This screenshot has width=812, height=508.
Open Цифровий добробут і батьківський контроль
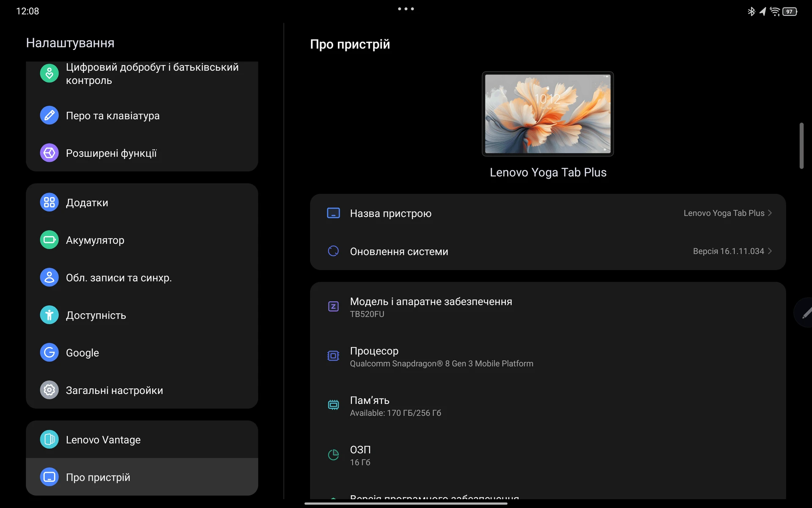(x=142, y=74)
